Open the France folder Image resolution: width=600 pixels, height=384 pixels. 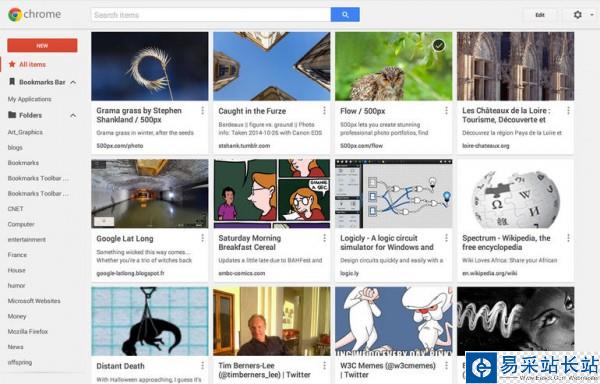coord(17,255)
